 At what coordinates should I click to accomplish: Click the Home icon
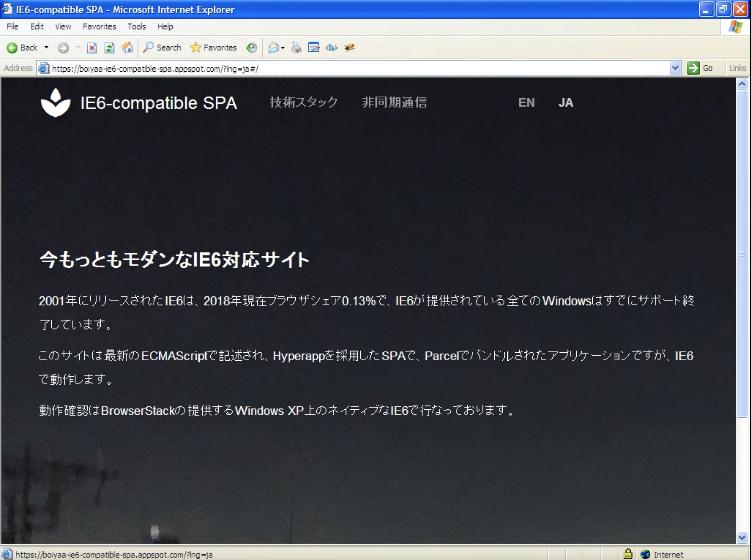128,47
